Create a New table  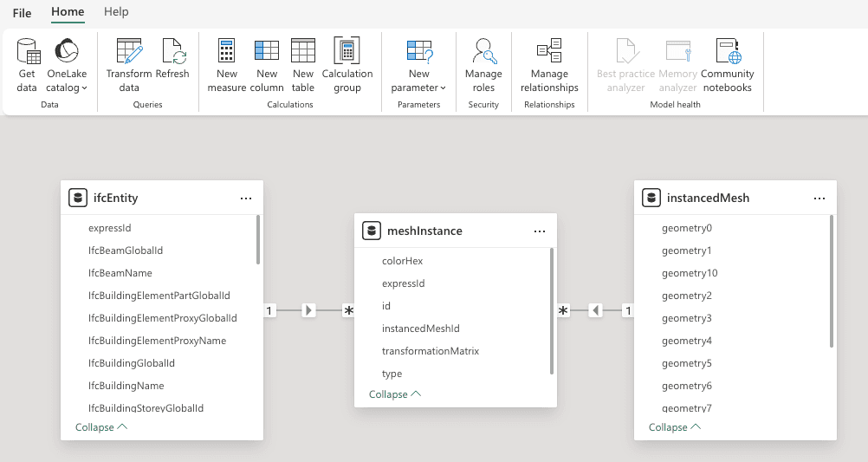[303, 53]
